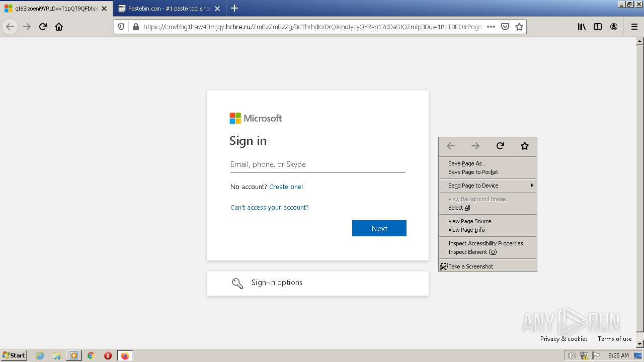Click the page scrollbar down arrow

(640, 343)
